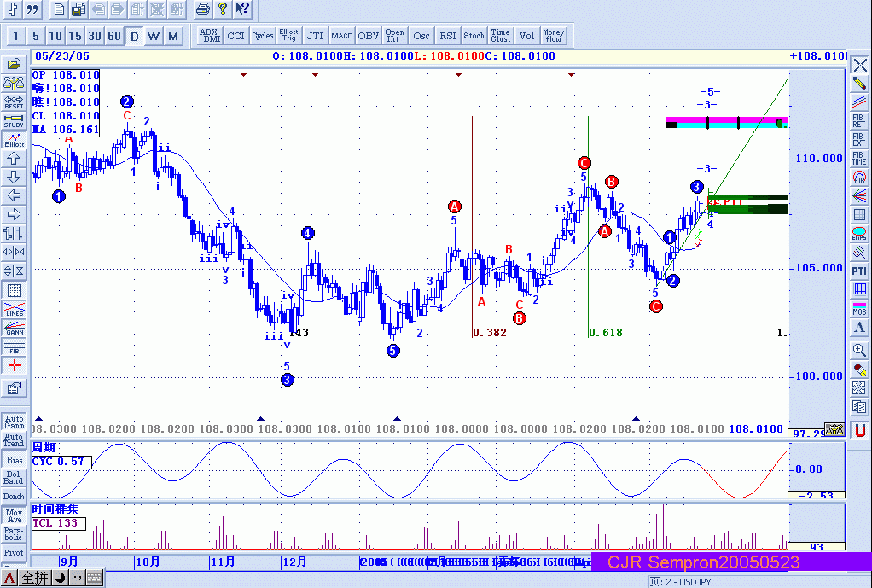
Task: Enable the Bol Band study
Action: coord(14,477)
